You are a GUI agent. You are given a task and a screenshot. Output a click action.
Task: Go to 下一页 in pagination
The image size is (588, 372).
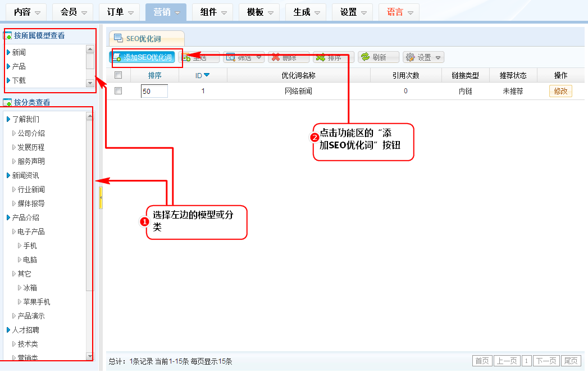546,361
